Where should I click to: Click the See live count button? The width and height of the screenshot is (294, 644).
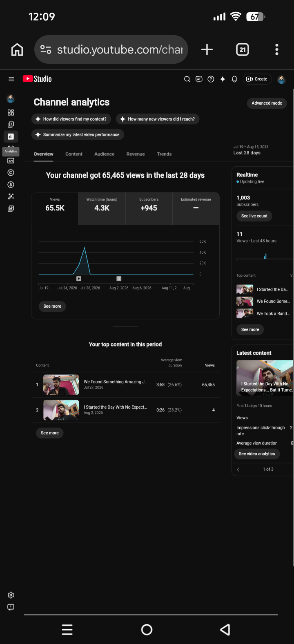coord(254,216)
